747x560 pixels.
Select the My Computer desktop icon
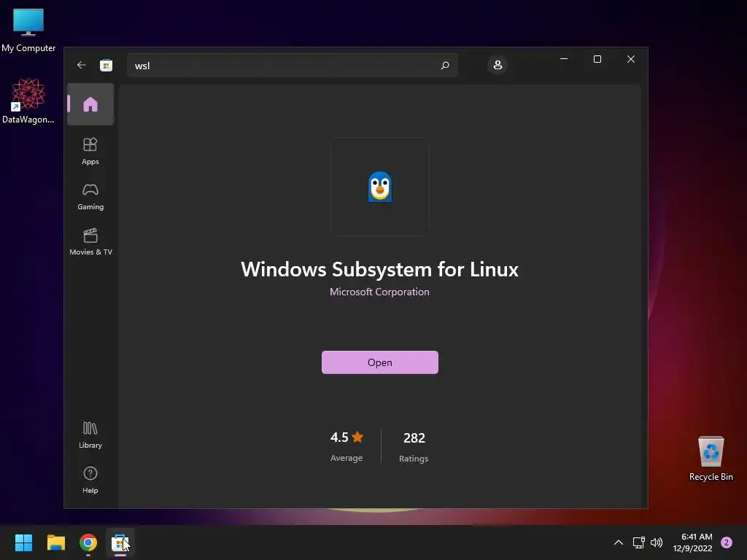[28, 30]
